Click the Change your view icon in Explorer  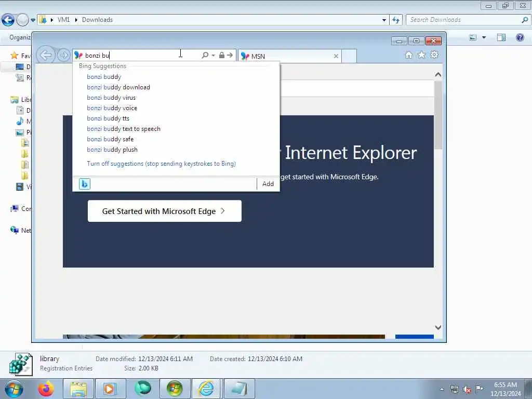(x=473, y=37)
